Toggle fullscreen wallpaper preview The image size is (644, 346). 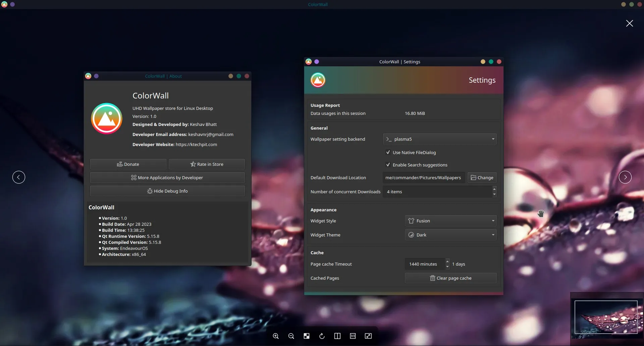tap(368, 336)
